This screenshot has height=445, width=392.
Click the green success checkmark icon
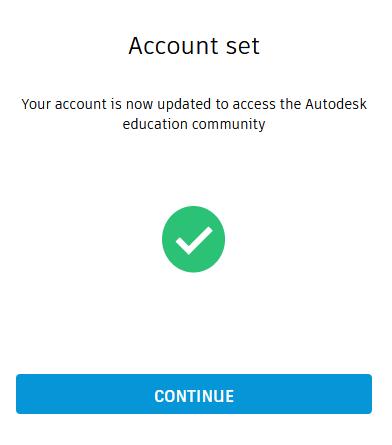click(193, 239)
